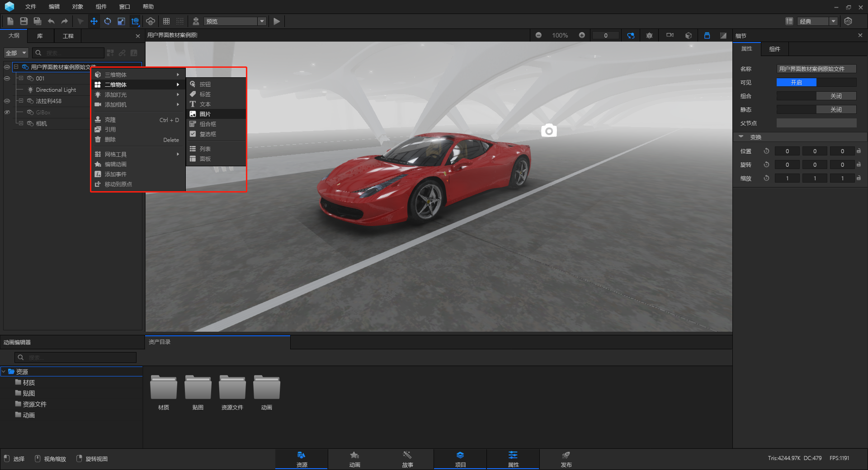The image size is (868, 470).
Task: Toggle the 可见 开启 switch
Action: [x=816, y=82]
